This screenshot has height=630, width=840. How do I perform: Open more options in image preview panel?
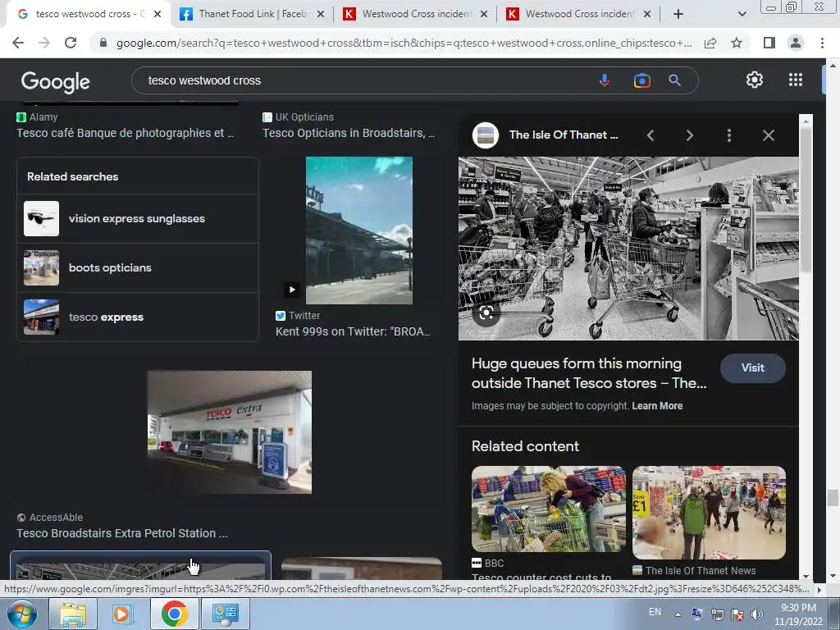point(729,135)
